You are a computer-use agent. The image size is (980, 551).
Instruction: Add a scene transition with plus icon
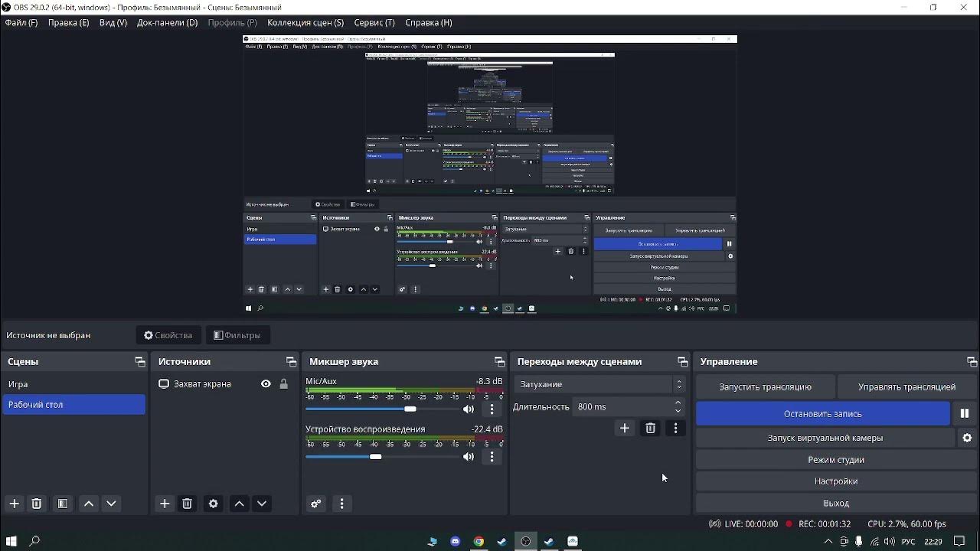point(625,429)
